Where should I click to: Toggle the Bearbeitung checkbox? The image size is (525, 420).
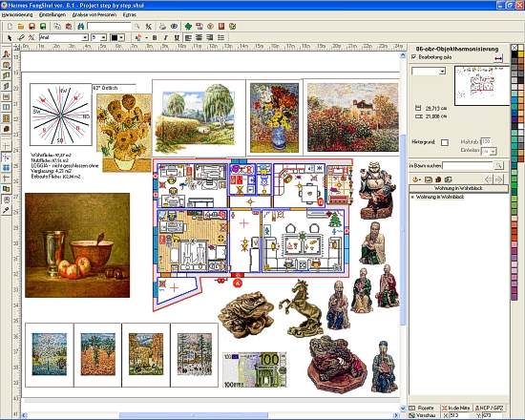[414, 57]
